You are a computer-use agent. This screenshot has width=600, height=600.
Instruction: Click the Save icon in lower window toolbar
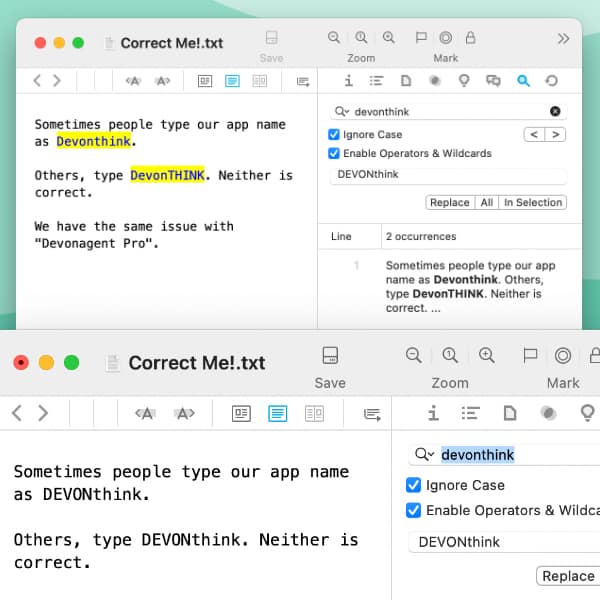coord(330,355)
